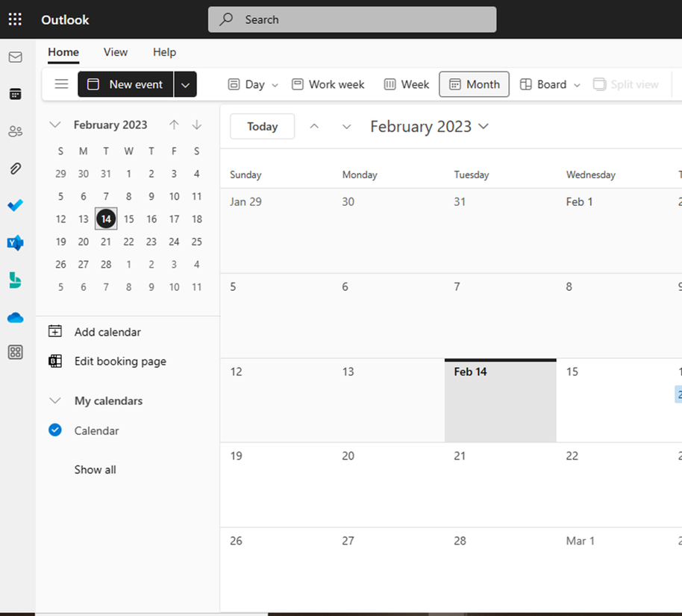Select day 15 cell in the month grid
Image resolution: width=682 pixels, height=616 pixels.
(613, 400)
